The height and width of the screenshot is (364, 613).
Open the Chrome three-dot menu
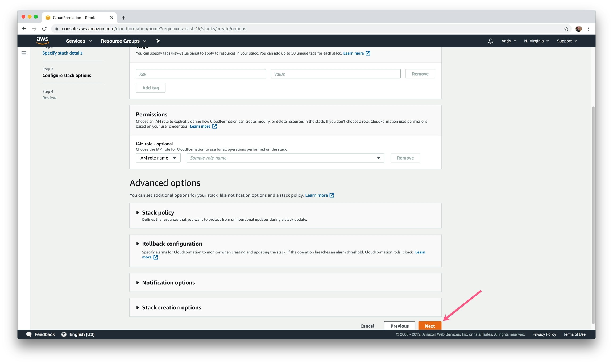click(x=589, y=28)
